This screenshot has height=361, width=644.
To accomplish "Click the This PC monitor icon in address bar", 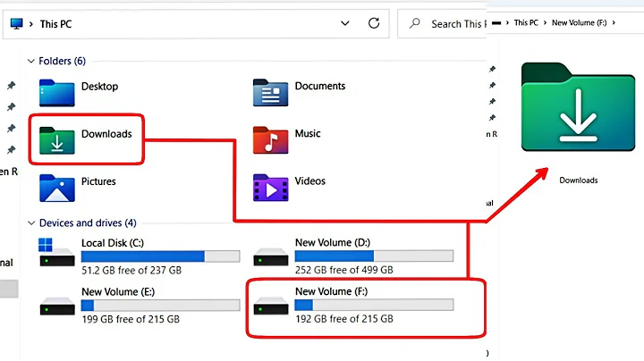I will [x=16, y=24].
